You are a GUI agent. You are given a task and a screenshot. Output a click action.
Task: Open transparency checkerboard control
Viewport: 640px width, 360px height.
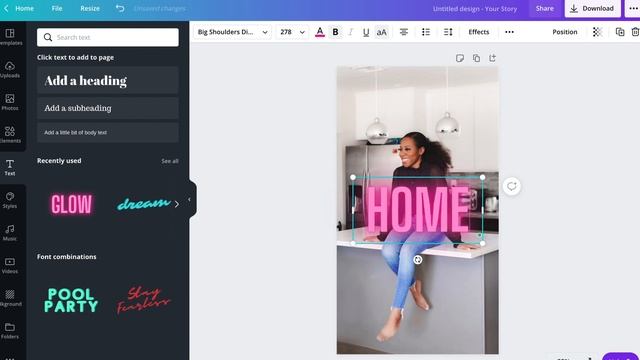tap(597, 32)
